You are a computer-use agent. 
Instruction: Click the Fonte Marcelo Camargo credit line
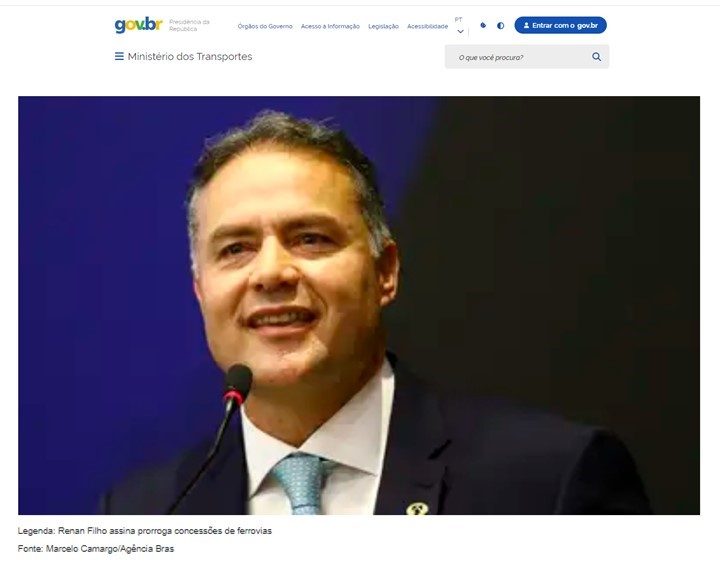tap(96, 549)
